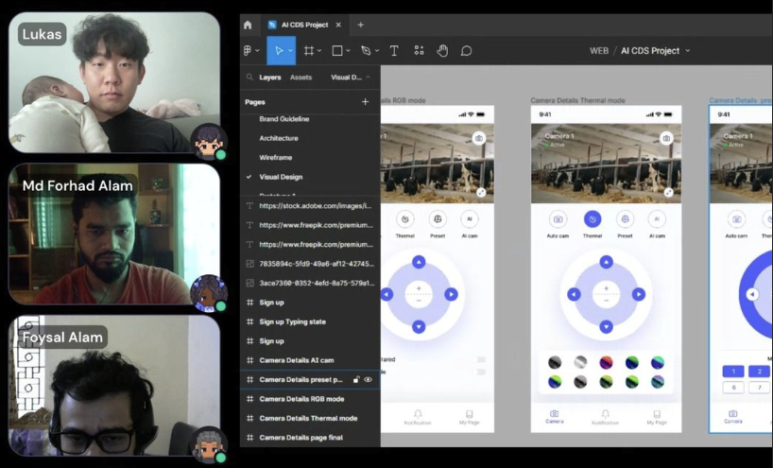Open Pen tool options dropdown arrow

[x=377, y=50]
